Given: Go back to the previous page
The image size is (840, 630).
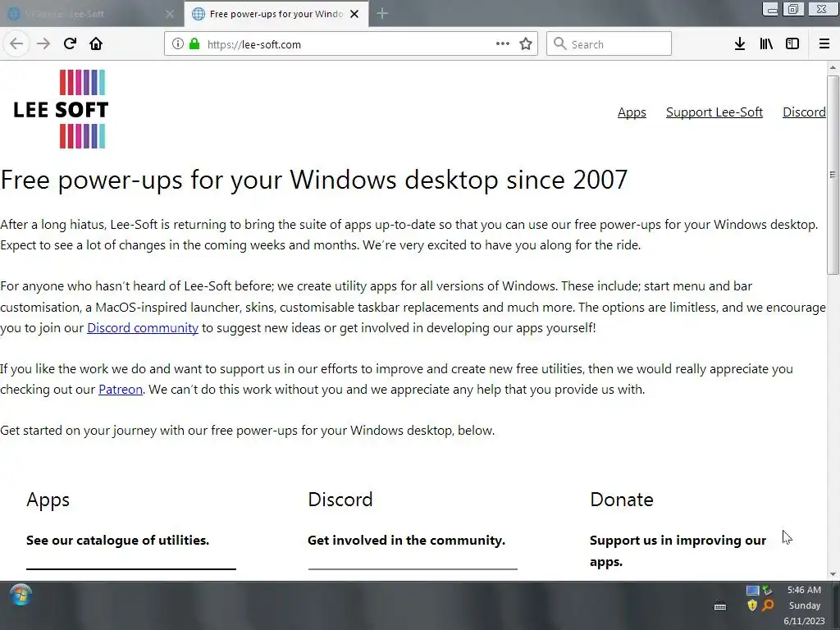Looking at the screenshot, I should pos(16,44).
